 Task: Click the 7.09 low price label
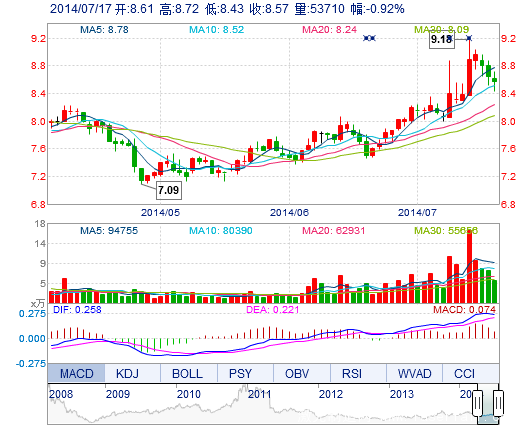click(x=169, y=190)
